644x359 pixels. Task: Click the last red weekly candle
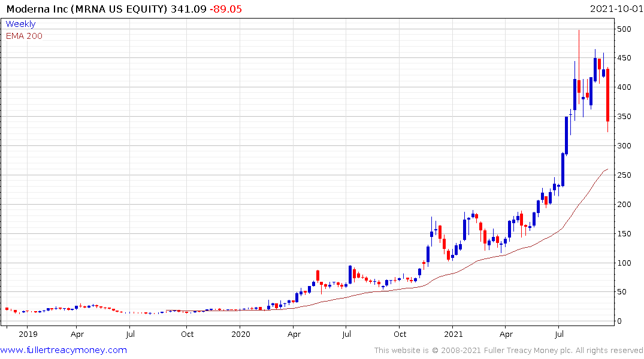click(608, 95)
